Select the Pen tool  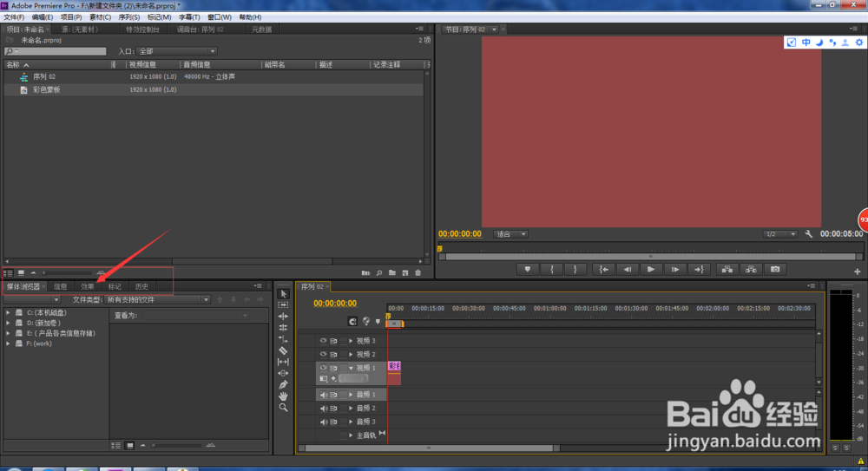pos(284,384)
